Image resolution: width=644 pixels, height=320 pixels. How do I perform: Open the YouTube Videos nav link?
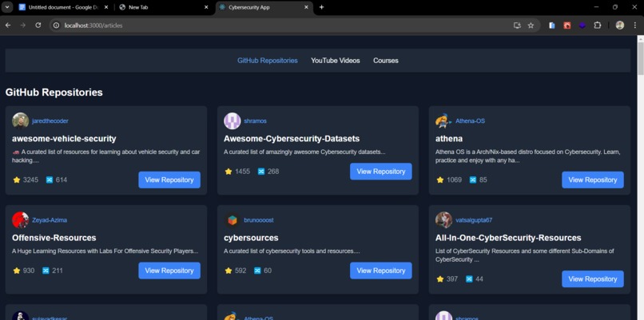tap(335, 61)
